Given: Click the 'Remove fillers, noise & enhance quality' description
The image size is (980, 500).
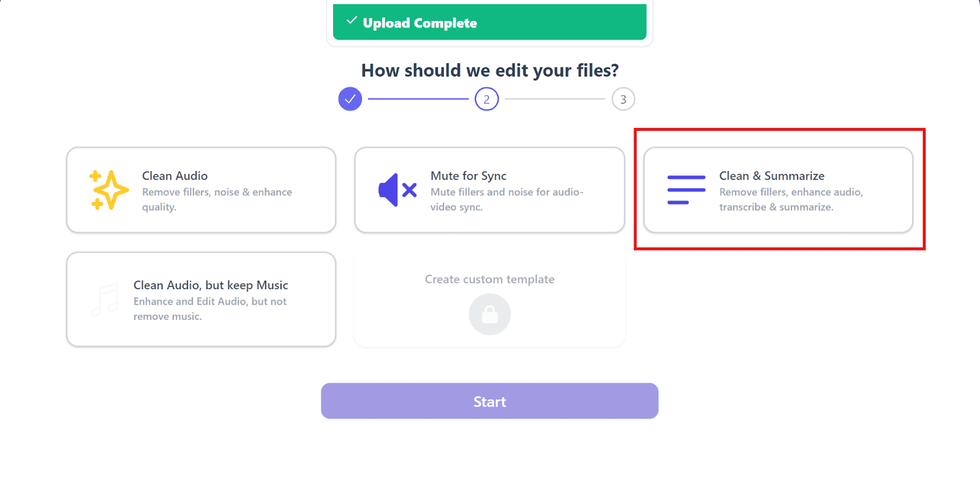Looking at the screenshot, I should (x=217, y=200).
